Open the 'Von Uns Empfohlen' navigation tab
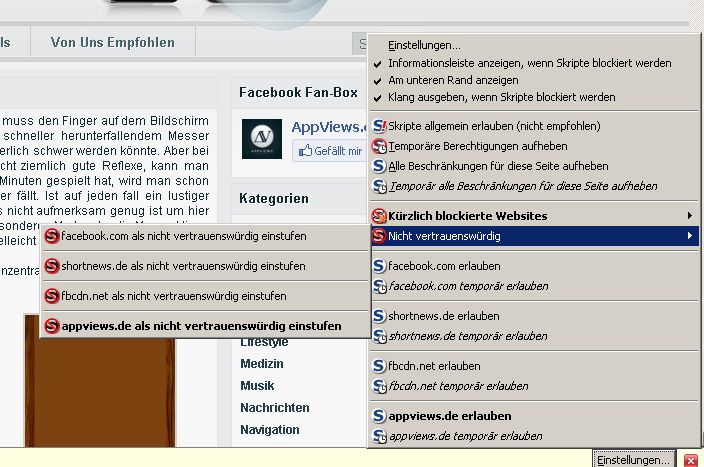 point(113,42)
